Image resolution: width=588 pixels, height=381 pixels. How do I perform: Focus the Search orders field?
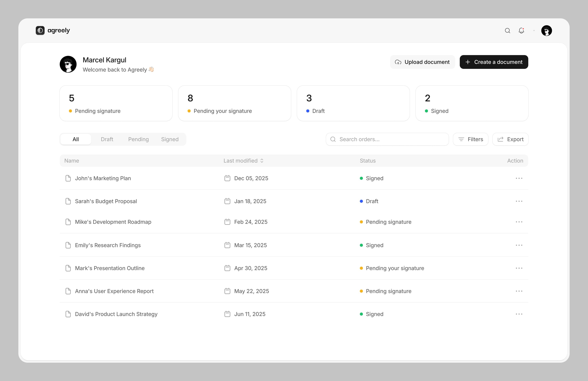[x=387, y=139]
